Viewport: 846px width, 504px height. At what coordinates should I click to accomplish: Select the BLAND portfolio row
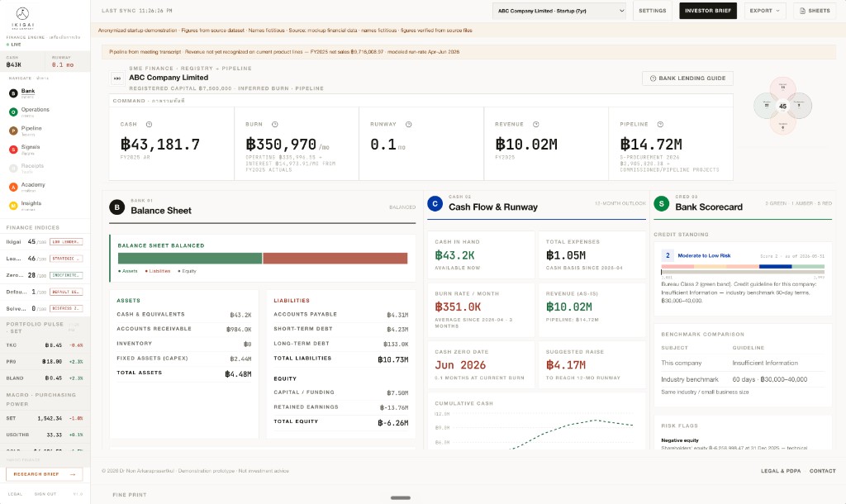(x=45, y=378)
